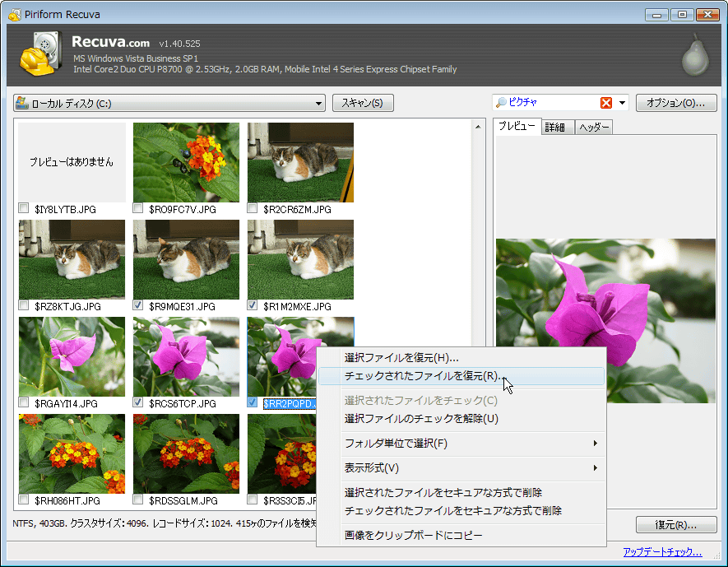Open the アップデートチェック... link
The height and width of the screenshot is (567, 728).
coord(662,551)
